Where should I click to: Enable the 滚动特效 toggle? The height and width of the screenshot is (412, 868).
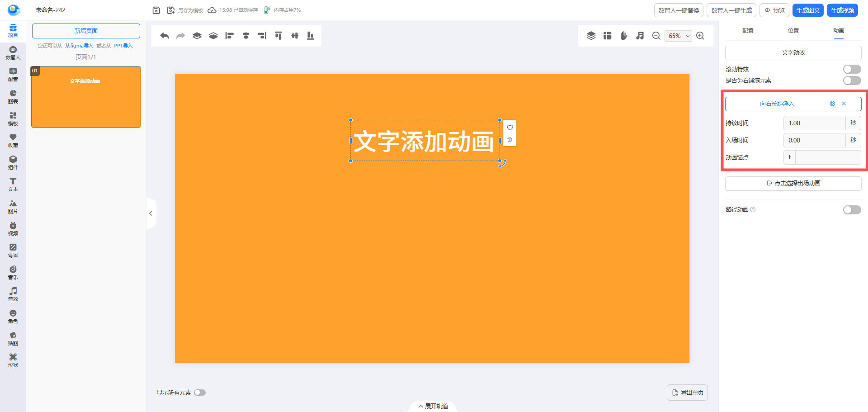pyautogui.click(x=852, y=69)
